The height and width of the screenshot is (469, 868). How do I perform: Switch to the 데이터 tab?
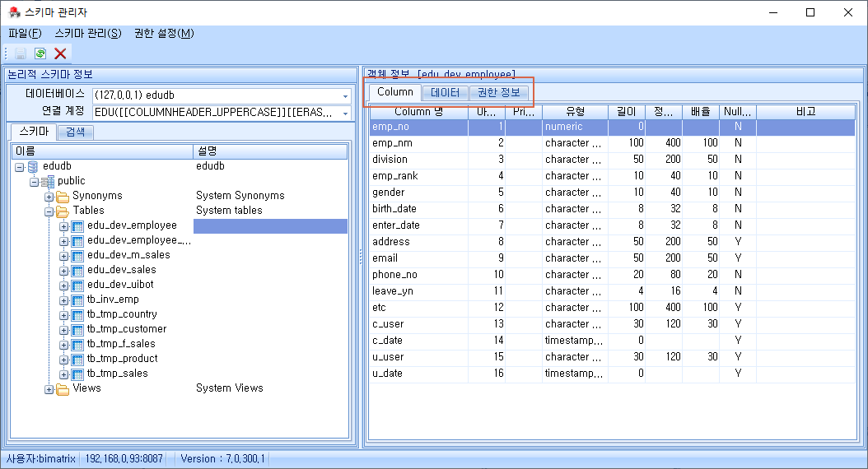point(445,93)
